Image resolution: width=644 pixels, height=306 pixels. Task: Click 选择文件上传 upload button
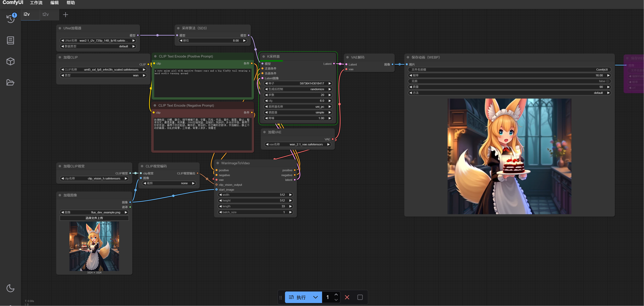(x=94, y=218)
